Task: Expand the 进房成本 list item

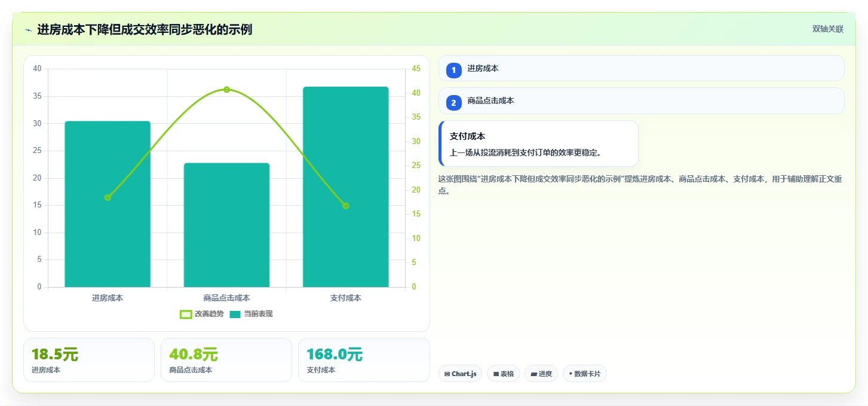Action: 641,68
